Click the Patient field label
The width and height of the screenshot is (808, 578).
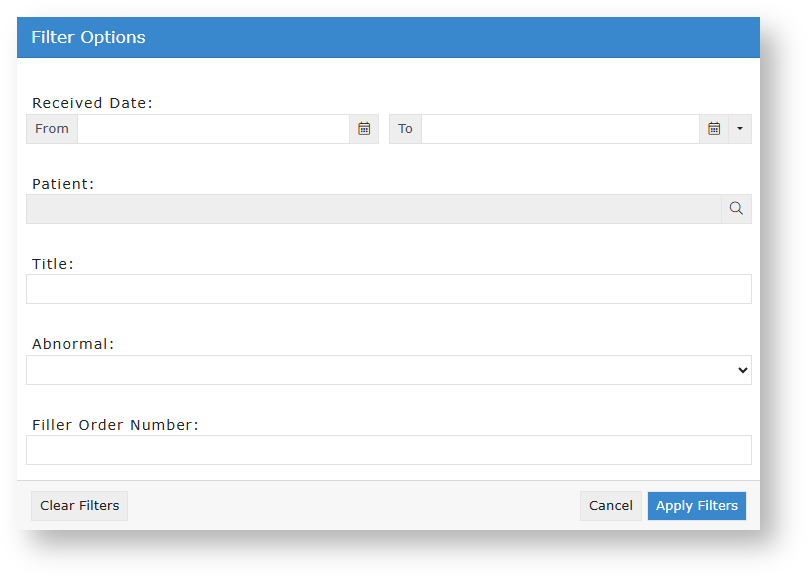tap(63, 184)
